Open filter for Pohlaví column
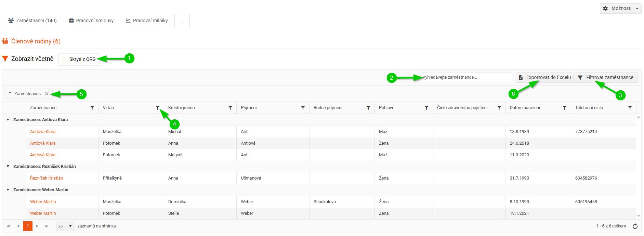Image resolution: width=644 pixels, height=236 pixels. click(x=426, y=108)
